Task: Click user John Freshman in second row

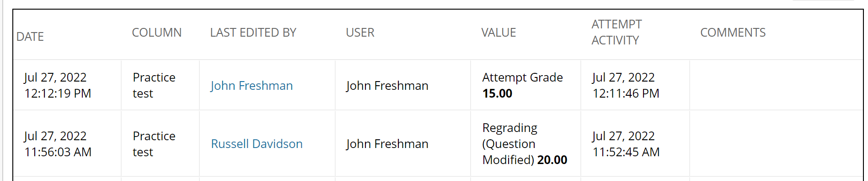Action: (387, 144)
